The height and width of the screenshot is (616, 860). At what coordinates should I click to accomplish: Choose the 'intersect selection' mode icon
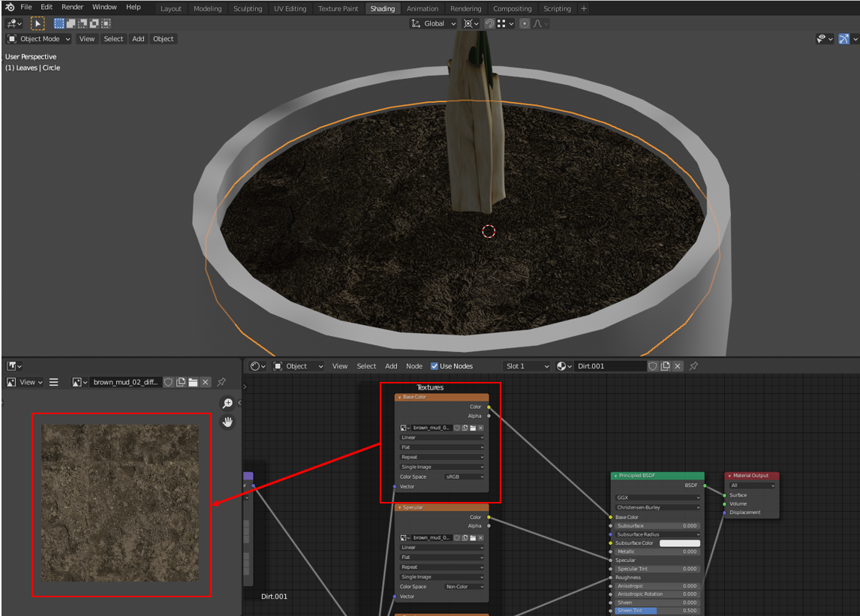(106, 23)
